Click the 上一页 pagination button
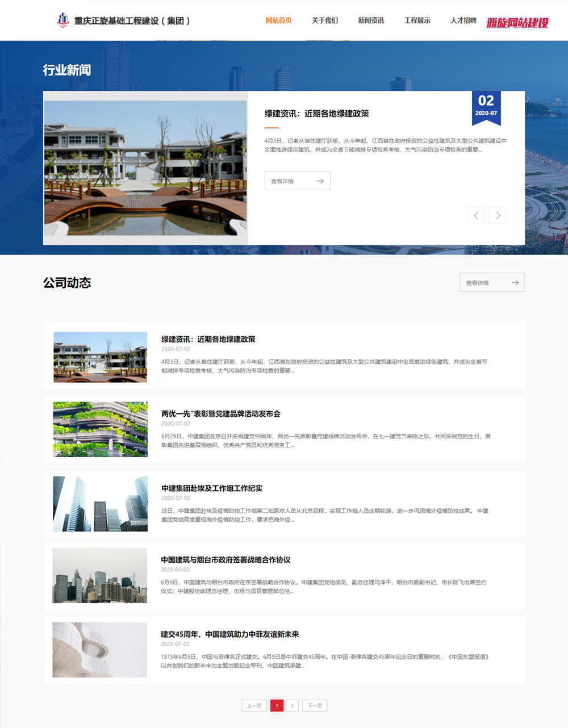 pos(254,706)
